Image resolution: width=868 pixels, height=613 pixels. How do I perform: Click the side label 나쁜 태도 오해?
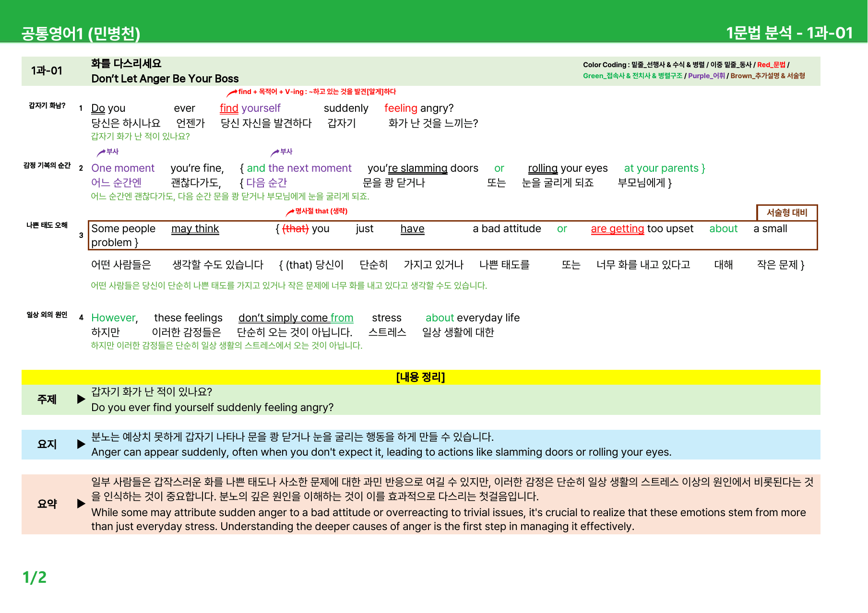[x=47, y=225]
